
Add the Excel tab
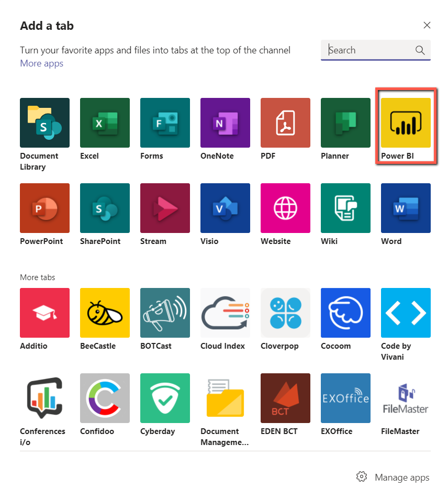[105, 123]
